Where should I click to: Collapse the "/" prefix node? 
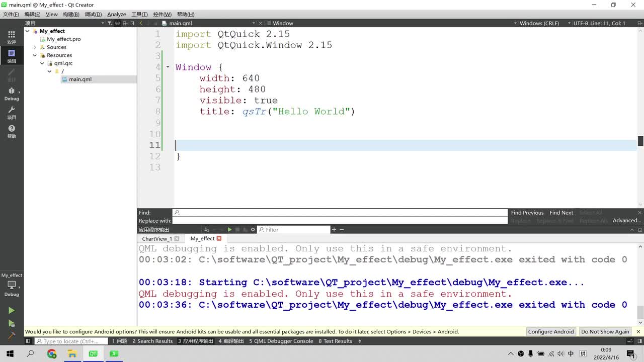point(49,71)
